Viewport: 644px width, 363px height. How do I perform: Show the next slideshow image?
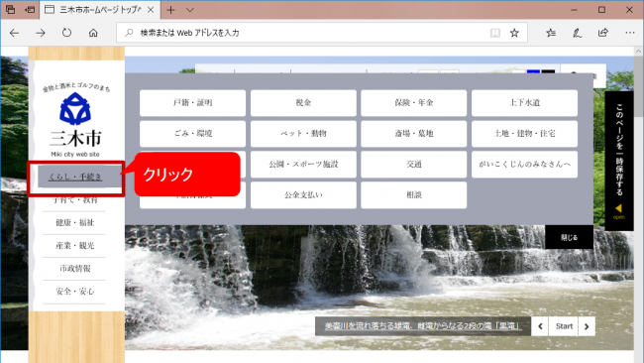coord(587,326)
